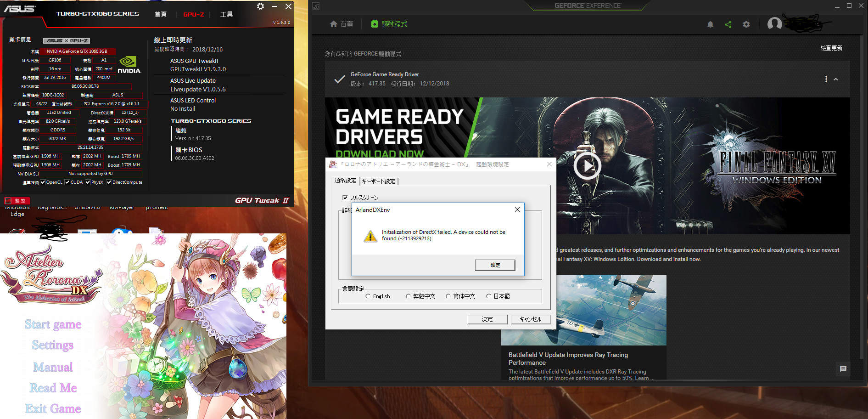The height and width of the screenshot is (419, 868).
Task: Open the Battlefield V update article thumbnail
Action: pos(583,310)
